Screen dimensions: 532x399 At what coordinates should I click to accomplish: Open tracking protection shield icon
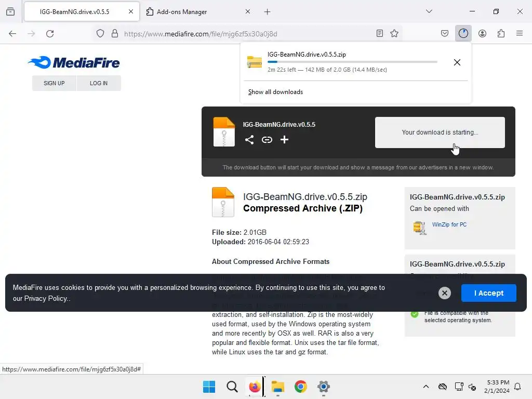[100, 33]
